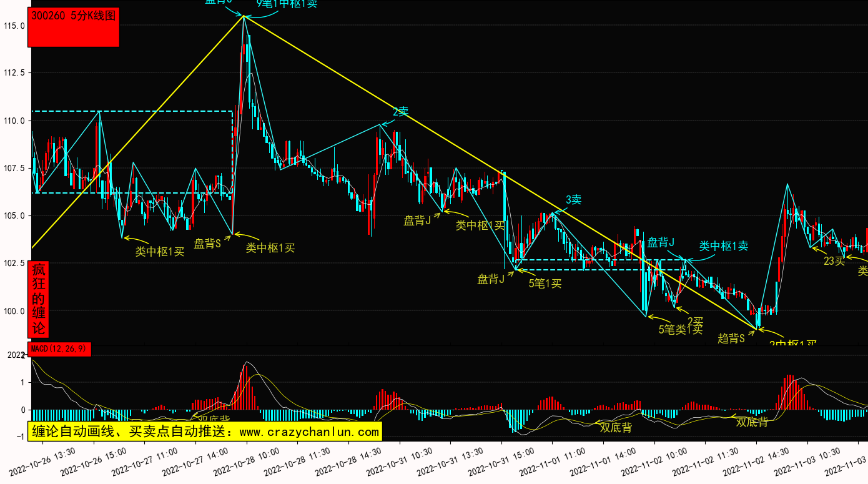Select the '3卖' sell point label
Image resolution: width=868 pixels, height=484 pixels.
point(573,200)
